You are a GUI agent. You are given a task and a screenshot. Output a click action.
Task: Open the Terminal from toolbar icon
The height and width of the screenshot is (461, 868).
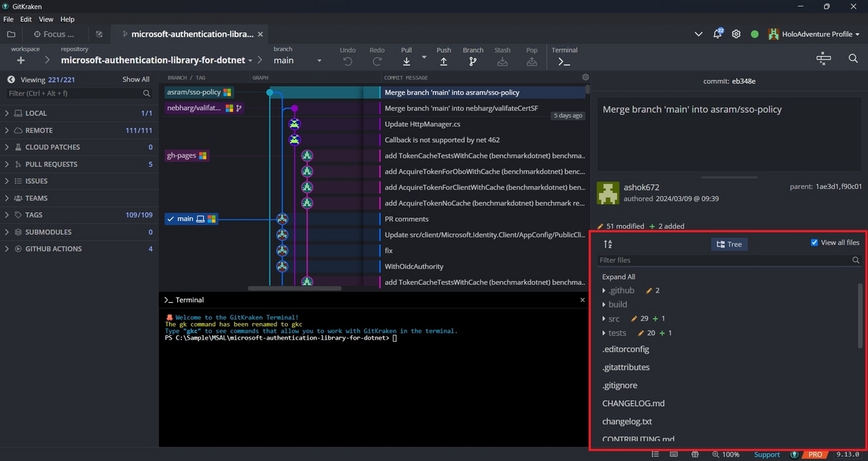(564, 61)
